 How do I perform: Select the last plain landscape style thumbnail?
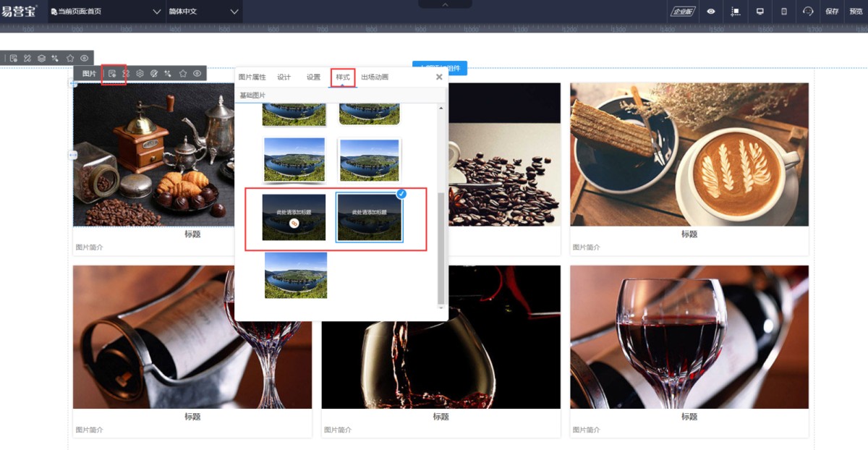pos(296,275)
